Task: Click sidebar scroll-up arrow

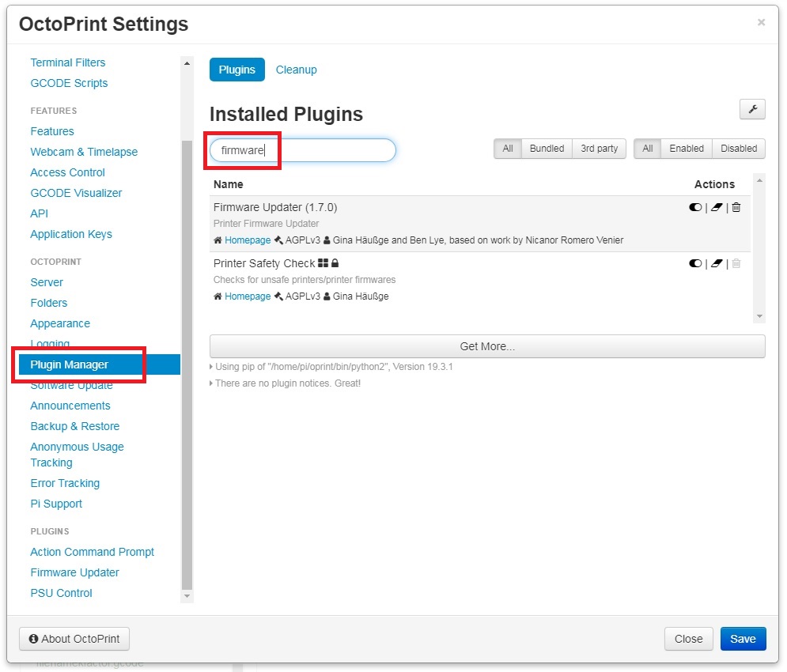Action: (x=187, y=63)
